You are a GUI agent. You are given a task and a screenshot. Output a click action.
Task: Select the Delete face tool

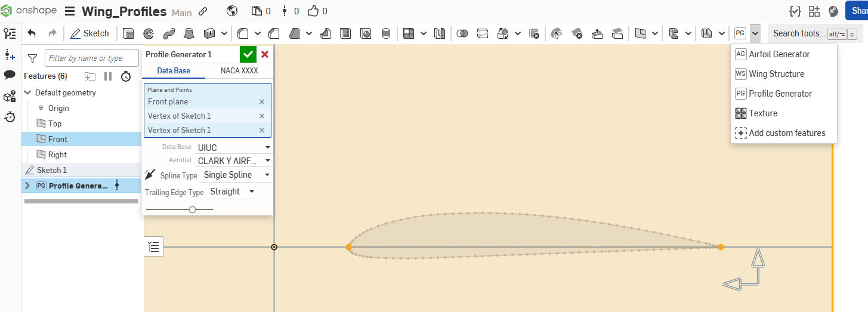point(577,33)
